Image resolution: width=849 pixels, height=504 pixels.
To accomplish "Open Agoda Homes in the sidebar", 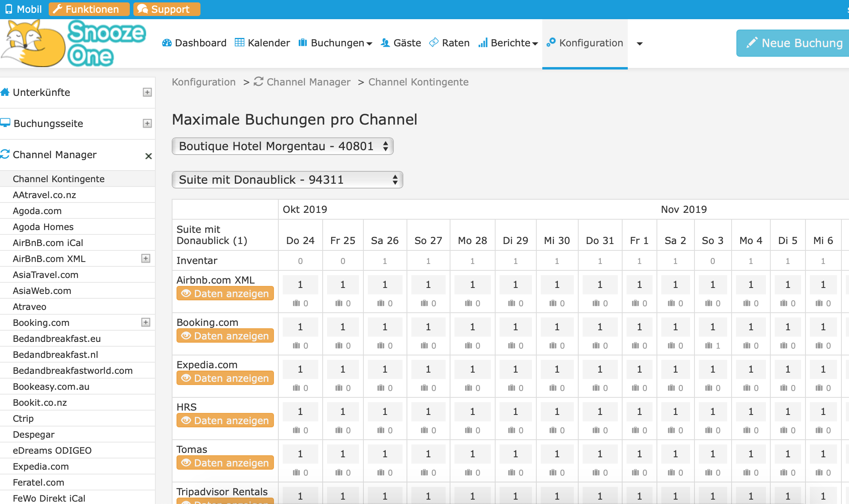I will [43, 227].
